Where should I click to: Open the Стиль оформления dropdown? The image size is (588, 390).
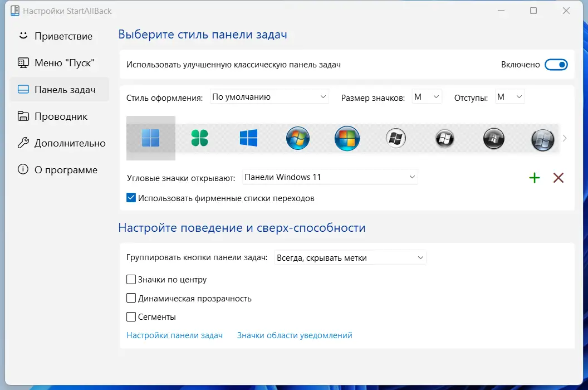pos(269,96)
